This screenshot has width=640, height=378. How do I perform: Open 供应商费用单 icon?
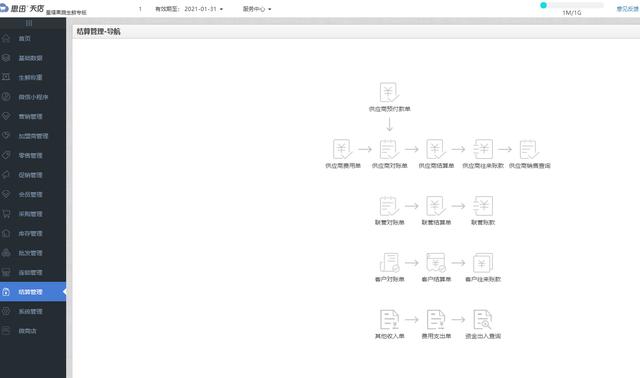(342, 149)
